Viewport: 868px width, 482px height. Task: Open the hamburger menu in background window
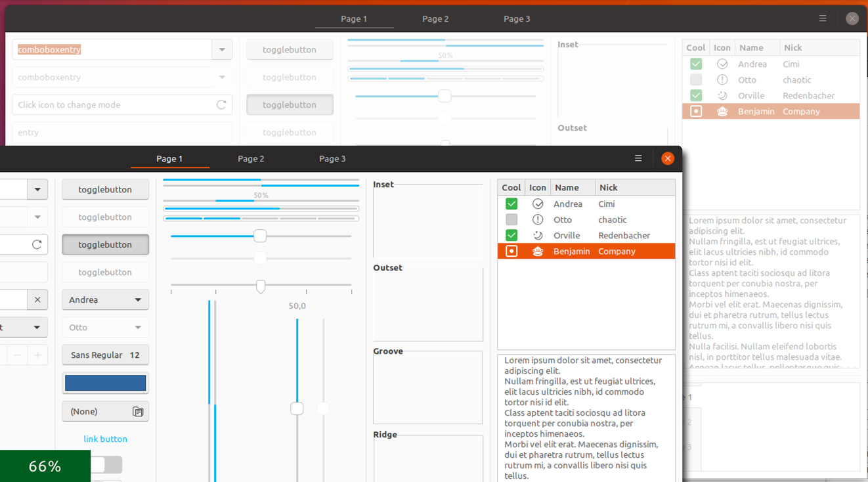pyautogui.click(x=823, y=18)
